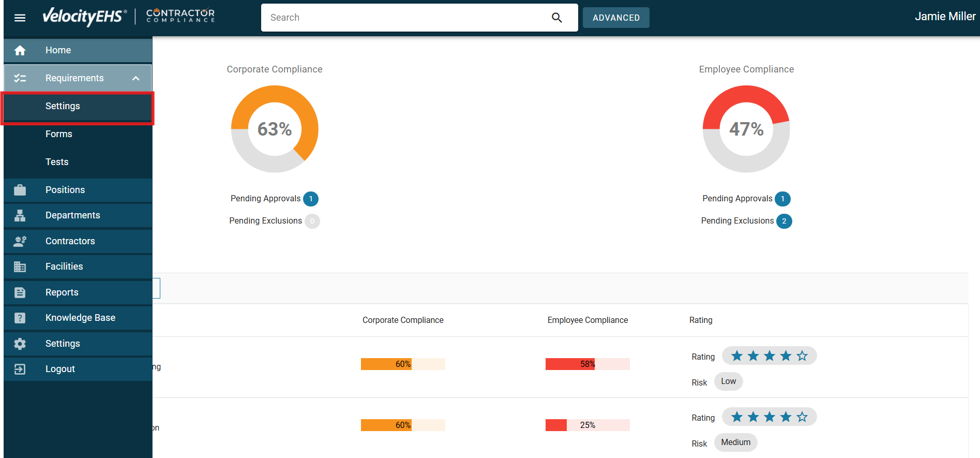Collapse the Requirements menu chevron

[135, 78]
